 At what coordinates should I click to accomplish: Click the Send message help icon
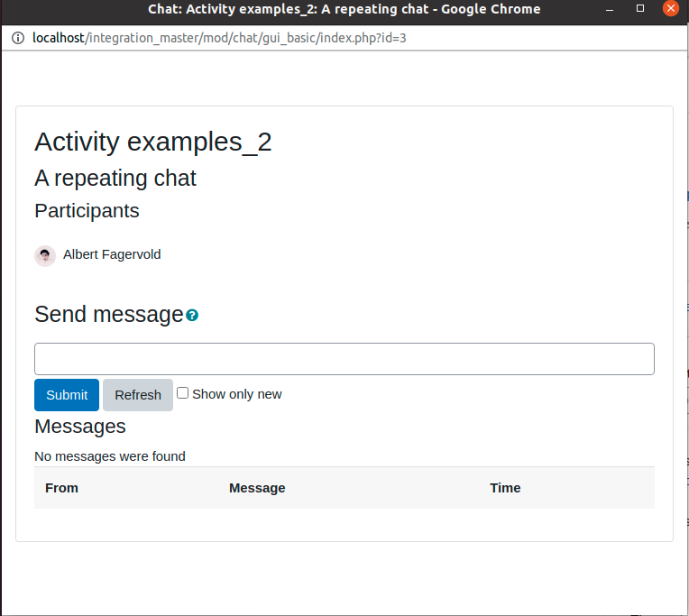click(x=192, y=315)
